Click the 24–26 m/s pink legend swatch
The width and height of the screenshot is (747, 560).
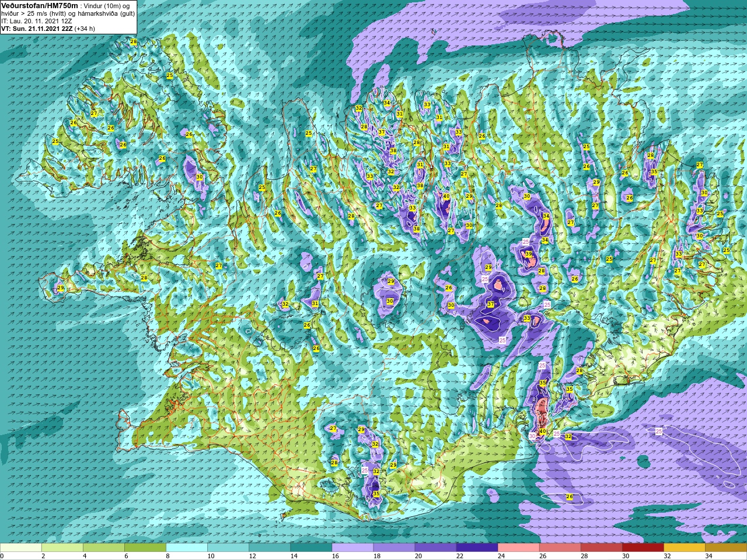[518, 548]
